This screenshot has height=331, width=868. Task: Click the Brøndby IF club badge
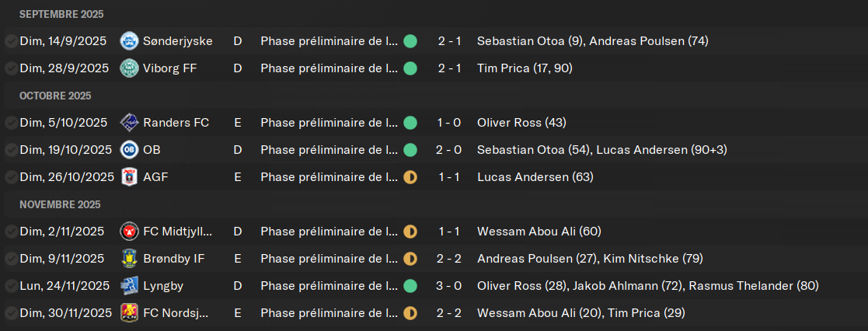coord(129,259)
